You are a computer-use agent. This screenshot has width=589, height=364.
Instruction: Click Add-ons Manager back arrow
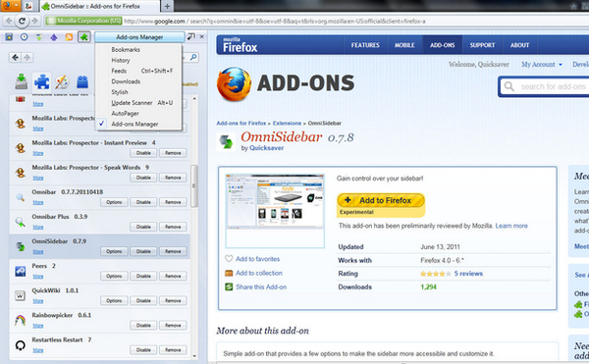15,58
